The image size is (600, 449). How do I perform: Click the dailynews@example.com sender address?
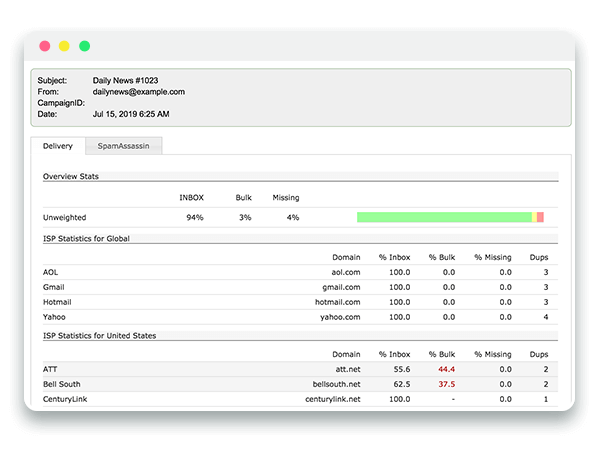click(138, 91)
